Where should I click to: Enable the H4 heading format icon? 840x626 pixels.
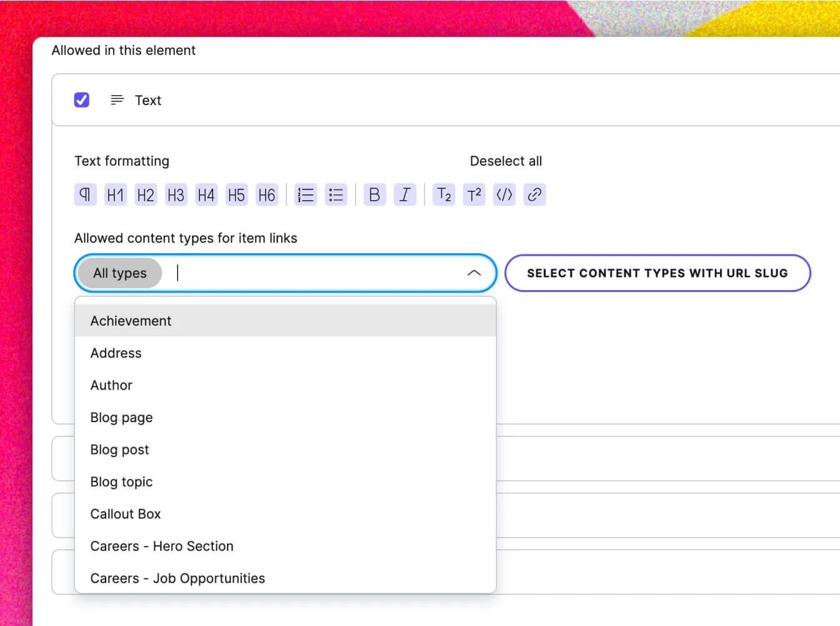[x=206, y=194]
